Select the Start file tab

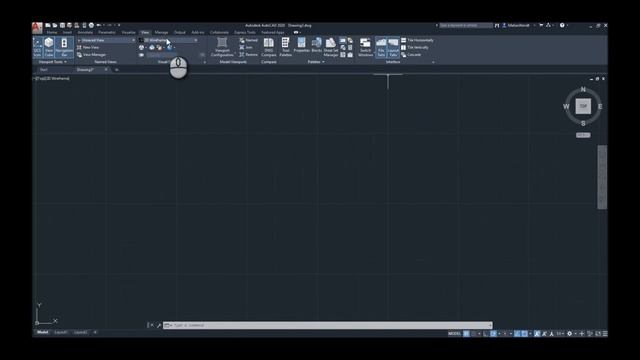click(44, 70)
